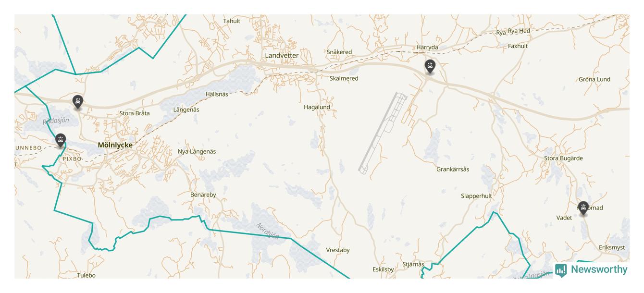Click the Newsworthy chart logo icon
644x293 pixels.
[x=561, y=270]
